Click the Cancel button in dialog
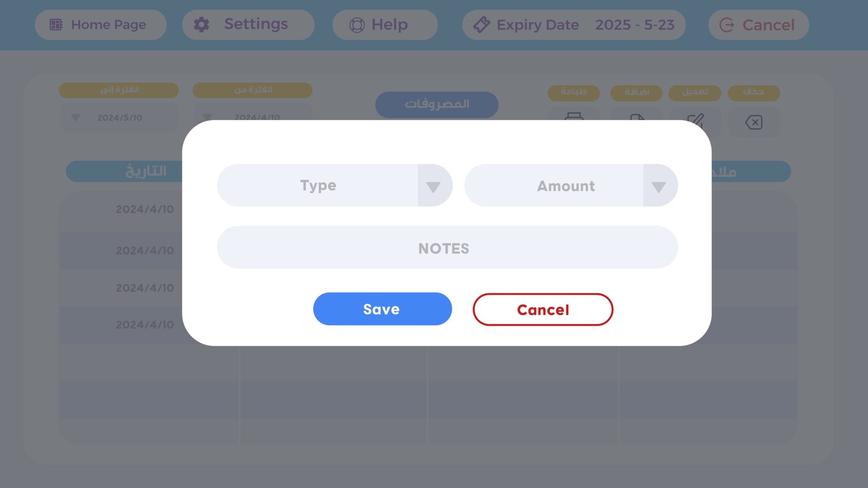 tap(543, 309)
